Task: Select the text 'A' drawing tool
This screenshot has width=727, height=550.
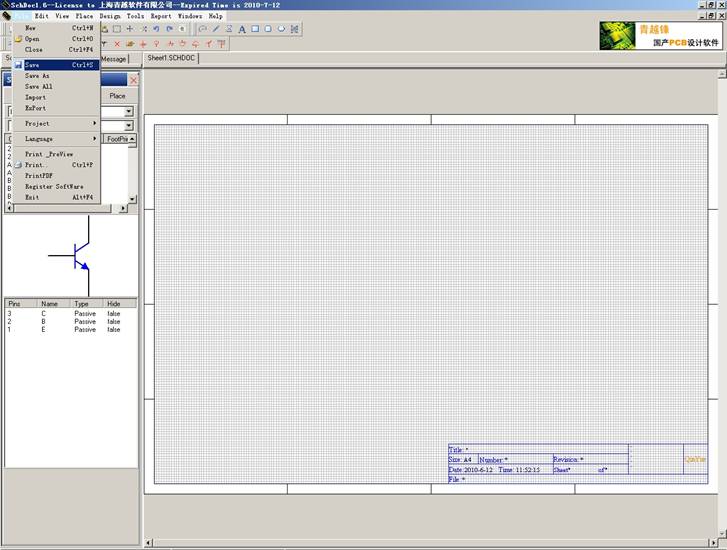Action: click(242, 29)
